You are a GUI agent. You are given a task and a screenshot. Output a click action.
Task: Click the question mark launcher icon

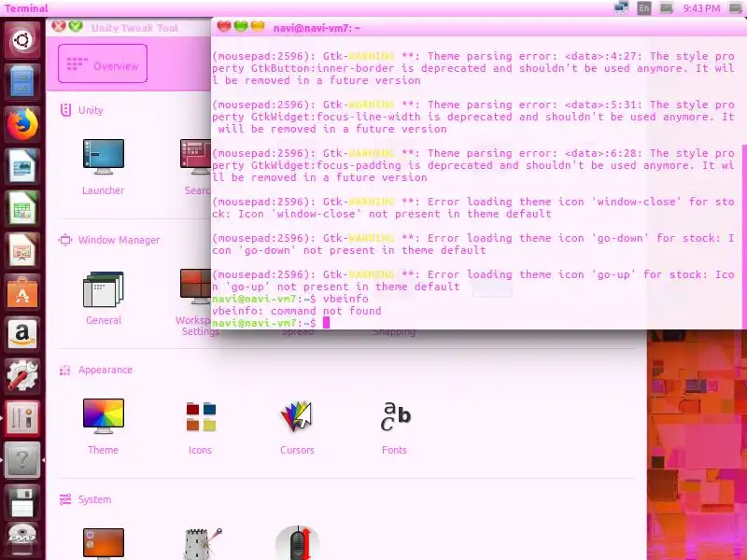tap(22, 459)
